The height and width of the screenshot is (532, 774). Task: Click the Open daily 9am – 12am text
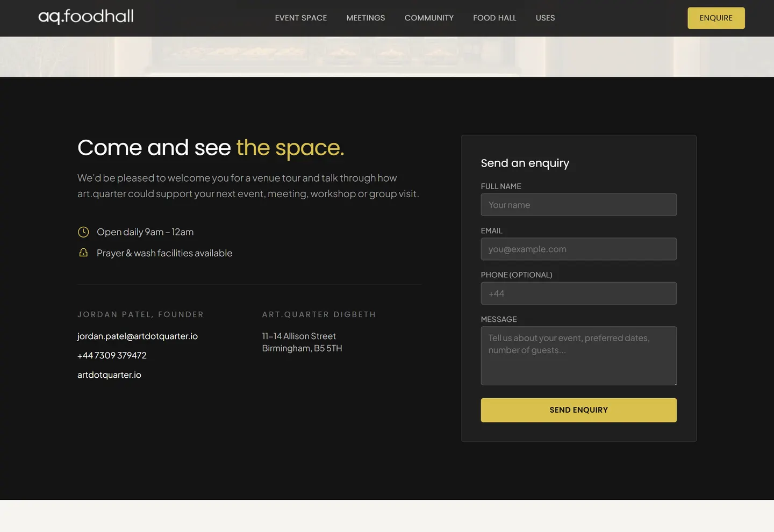[145, 232]
